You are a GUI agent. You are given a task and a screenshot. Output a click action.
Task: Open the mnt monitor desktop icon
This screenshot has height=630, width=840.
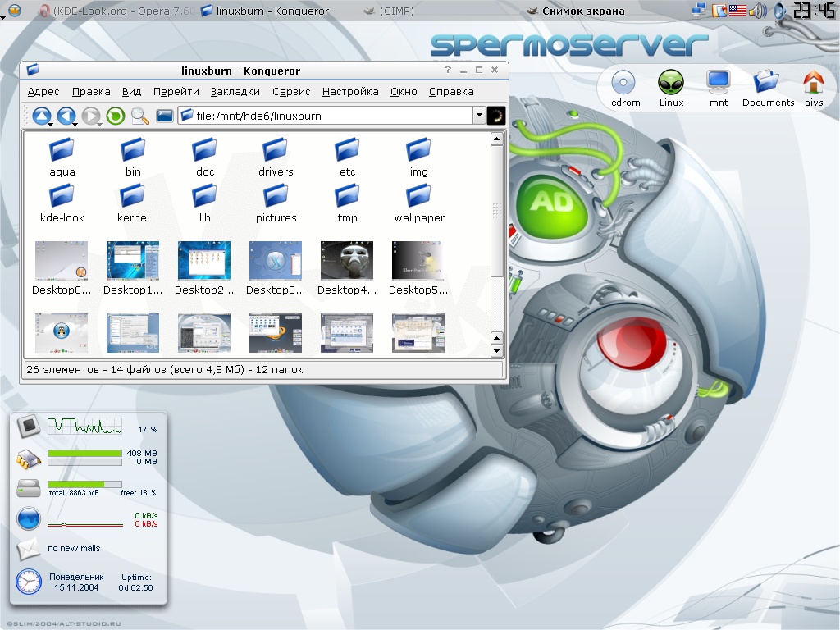(718, 88)
